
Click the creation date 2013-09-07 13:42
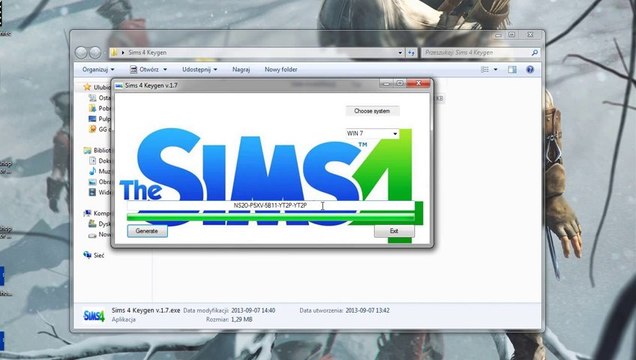367,311
